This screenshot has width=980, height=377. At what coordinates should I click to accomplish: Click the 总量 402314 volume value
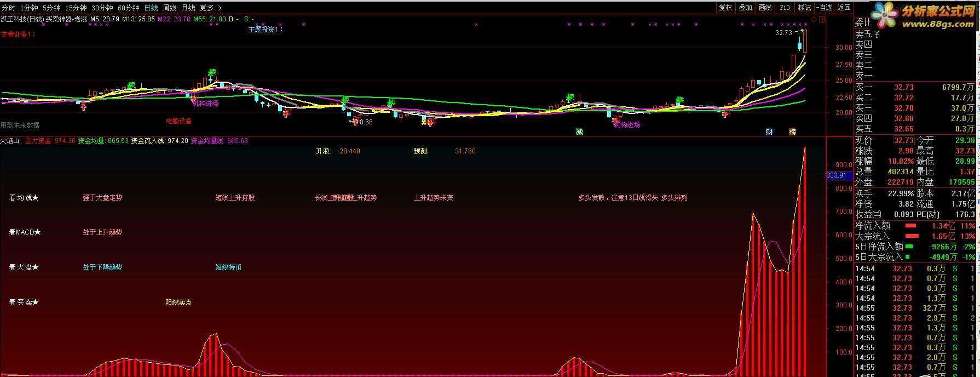(901, 172)
